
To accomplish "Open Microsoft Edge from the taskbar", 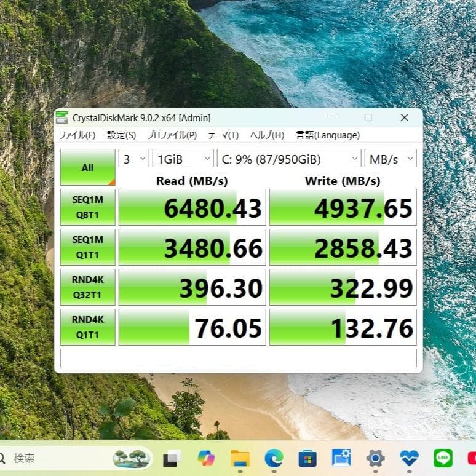I will (274, 458).
